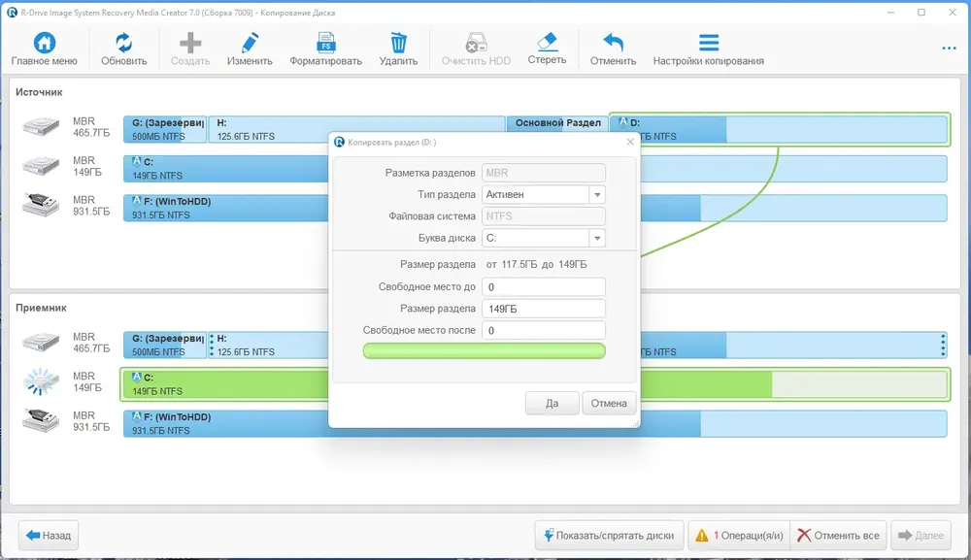Click the Главное меню home icon
971x560 pixels.
click(44, 43)
